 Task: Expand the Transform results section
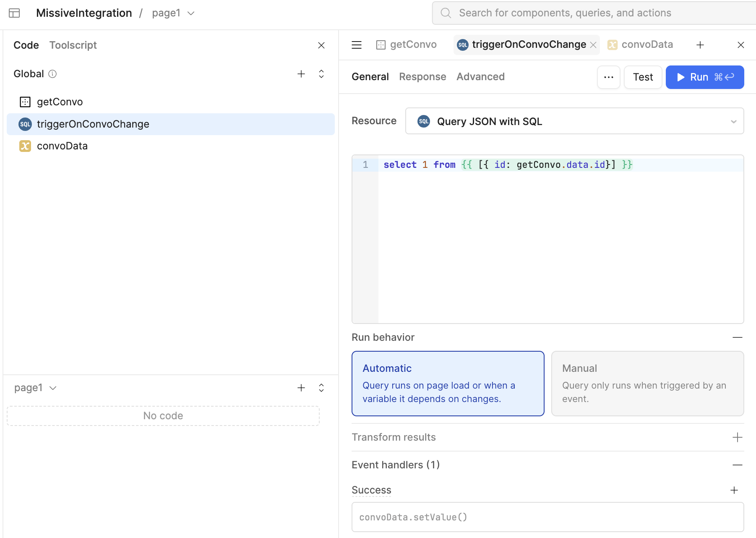[737, 437]
